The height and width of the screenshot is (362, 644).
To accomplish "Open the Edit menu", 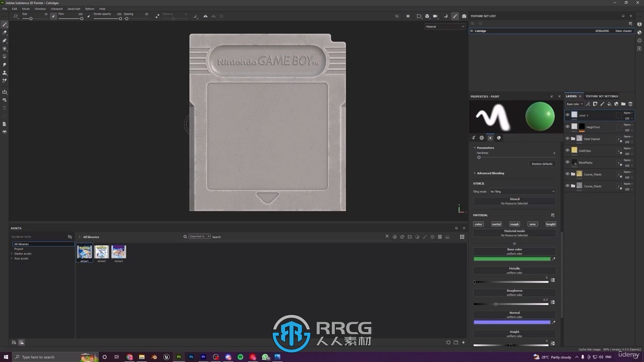I will pos(15,9).
